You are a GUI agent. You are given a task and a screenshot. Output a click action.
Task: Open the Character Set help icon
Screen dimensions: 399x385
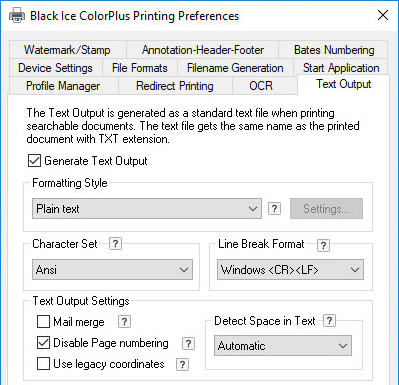(x=115, y=243)
